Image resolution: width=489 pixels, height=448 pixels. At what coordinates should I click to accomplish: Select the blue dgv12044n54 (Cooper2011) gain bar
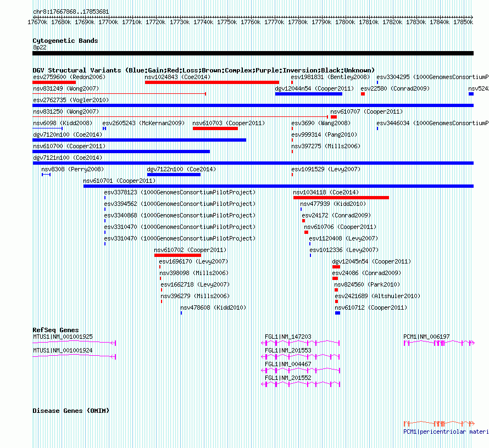(309, 94)
